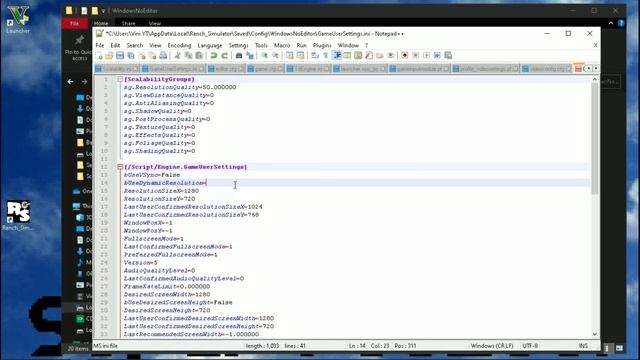Viewport: 640px width, 360px height.
Task: Click the first document tab
Action: click(x=117, y=69)
